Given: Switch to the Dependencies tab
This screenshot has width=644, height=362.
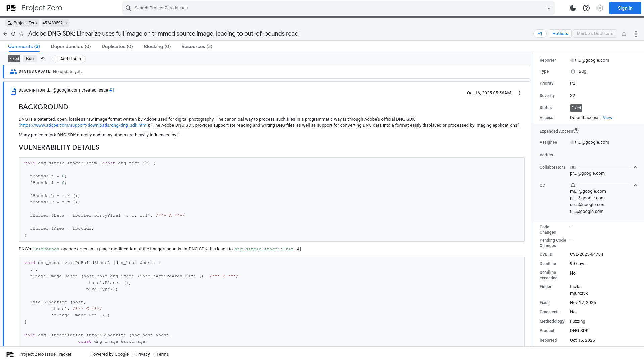Looking at the screenshot, I should 70,46.
